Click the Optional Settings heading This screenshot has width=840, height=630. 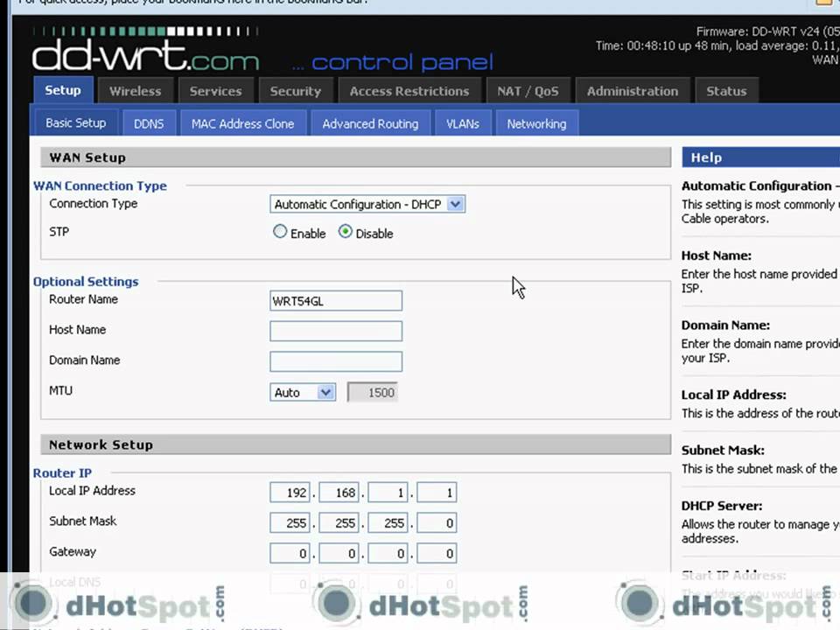pyautogui.click(x=86, y=282)
